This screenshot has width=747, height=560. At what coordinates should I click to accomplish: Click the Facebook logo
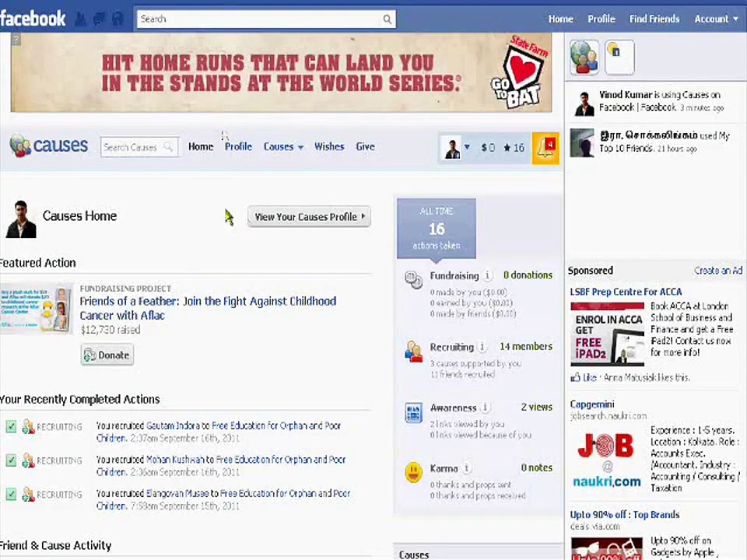coord(33,19)
